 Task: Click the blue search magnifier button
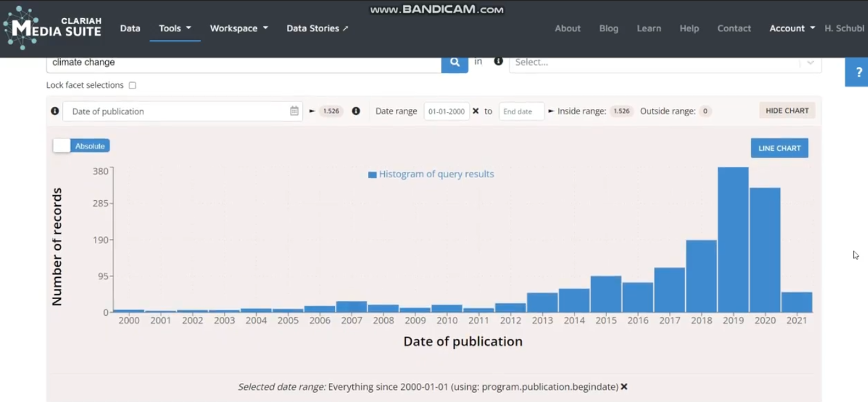pos(454,62)
